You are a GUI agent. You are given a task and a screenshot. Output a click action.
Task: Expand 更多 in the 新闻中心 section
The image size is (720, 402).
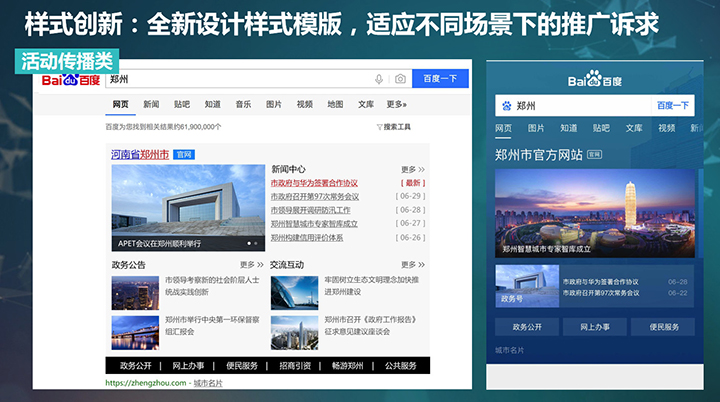(412, 170)
